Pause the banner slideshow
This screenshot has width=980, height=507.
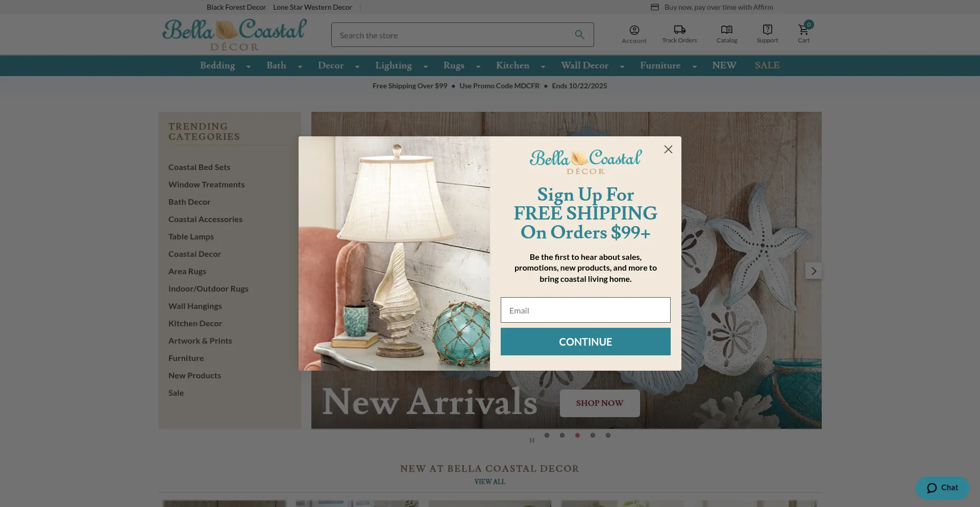532,440
